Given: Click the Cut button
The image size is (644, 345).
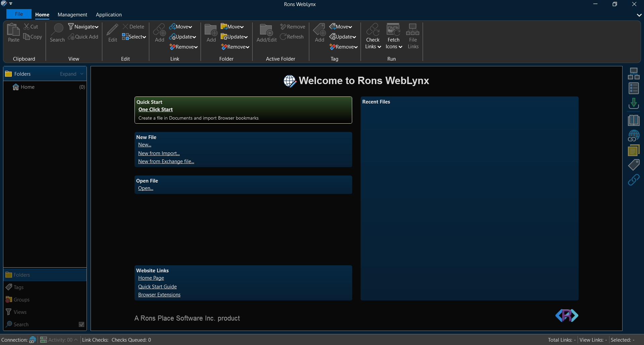Looking at the screenshot, I should click(31, 27).
